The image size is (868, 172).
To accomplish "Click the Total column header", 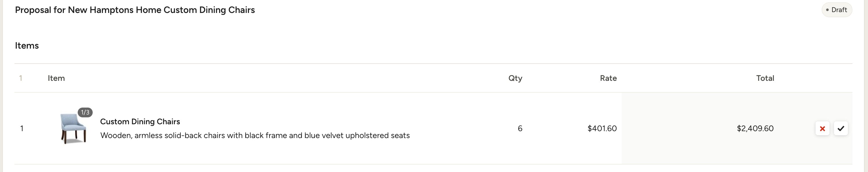I will 765,79.
